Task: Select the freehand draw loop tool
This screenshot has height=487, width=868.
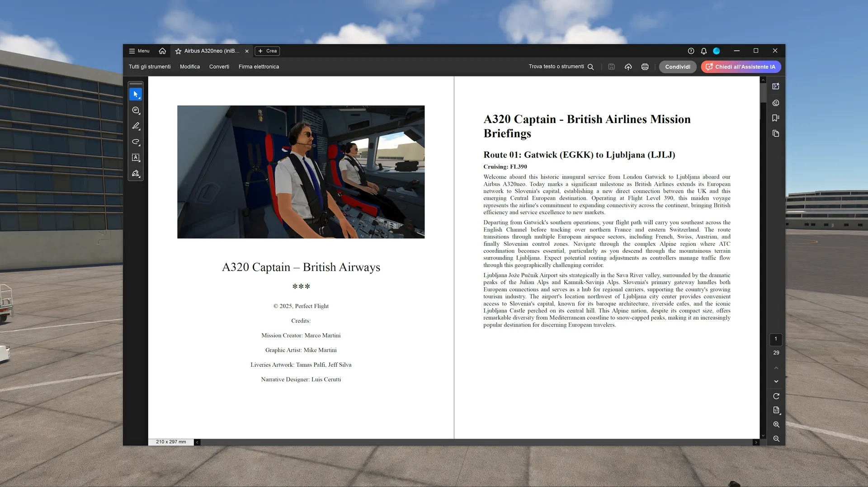Action: click(x=136, y=142)
